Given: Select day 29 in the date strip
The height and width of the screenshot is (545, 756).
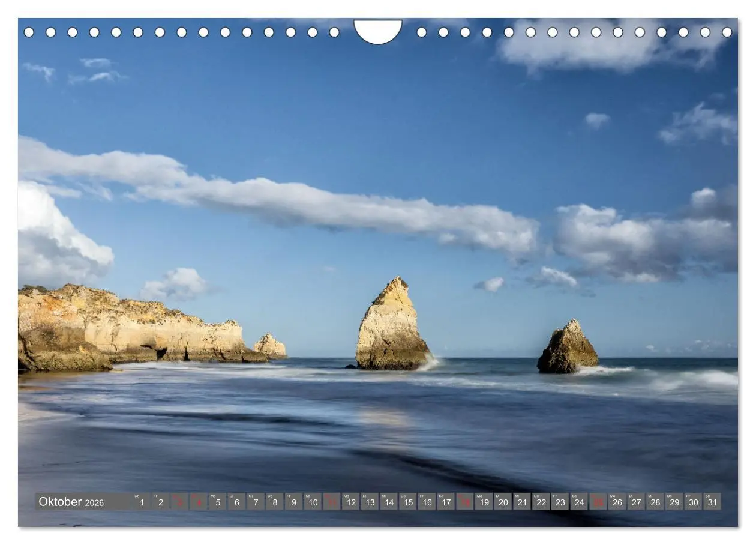Looking at the screenshot, I should 674,502.
